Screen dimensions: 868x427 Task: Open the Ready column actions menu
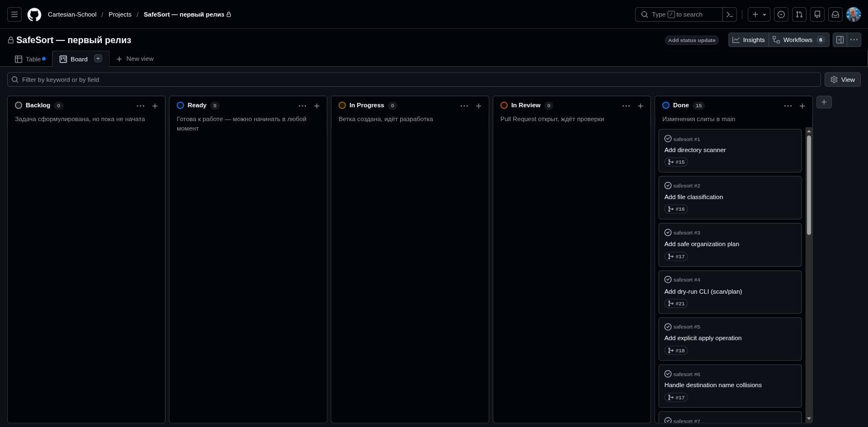click(x=302, y=106)
